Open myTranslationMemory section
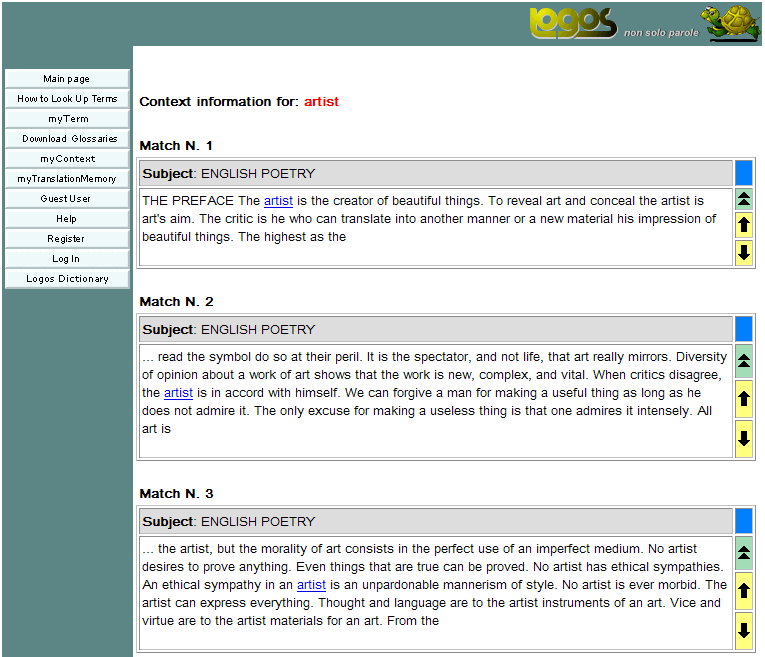The image size is (765, 657). (x=67, y=179)
